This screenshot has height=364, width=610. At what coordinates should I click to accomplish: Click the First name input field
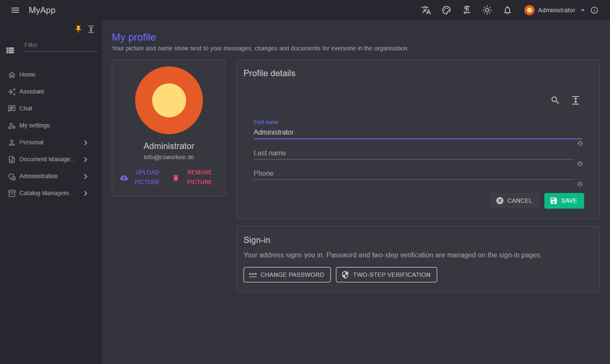pyautogui.click(x=418, y=132)
